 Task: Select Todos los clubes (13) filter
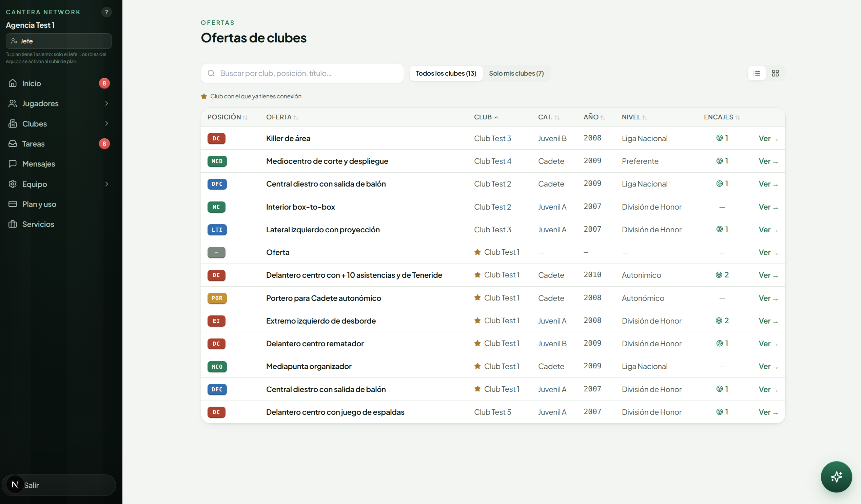tap(446, 73)
